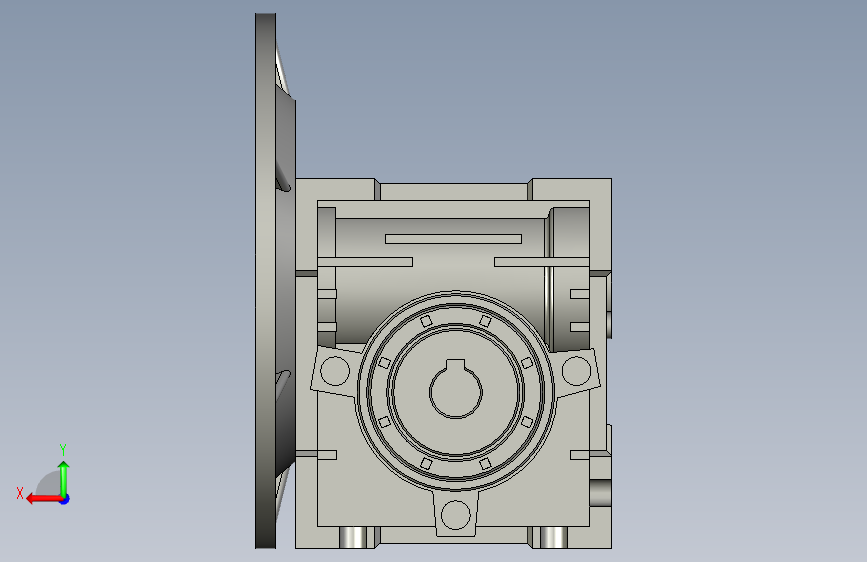
Task: Select the round hole in the bottom mounting lug
Action: click(456, 514)
